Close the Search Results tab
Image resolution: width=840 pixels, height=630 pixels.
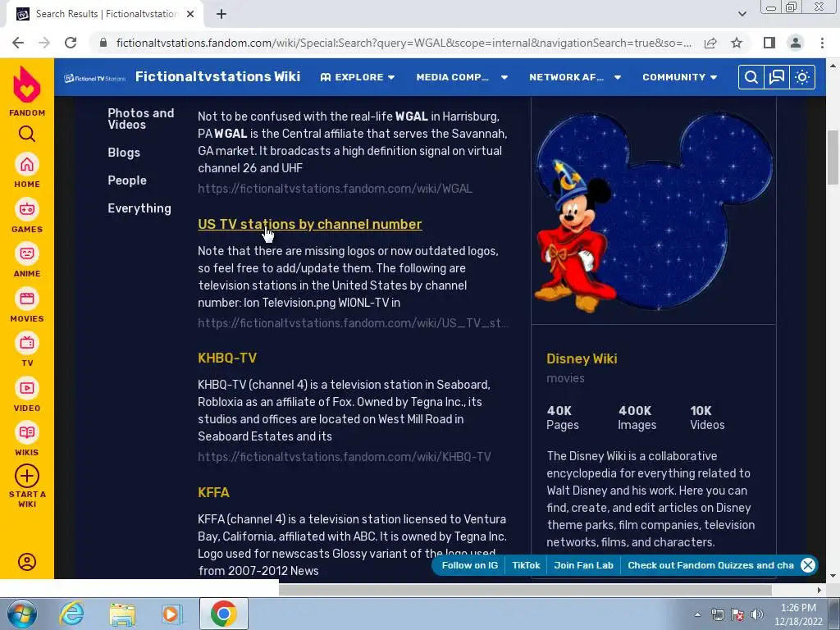190,14
